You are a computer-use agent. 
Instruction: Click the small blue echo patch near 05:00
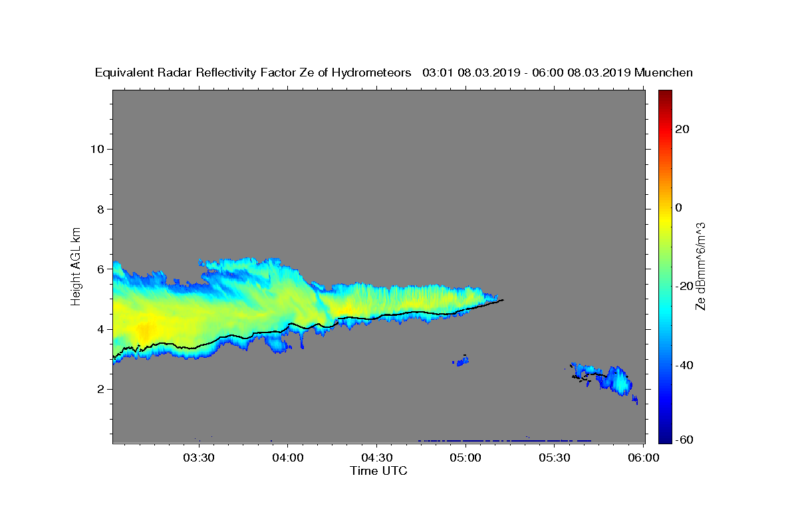461,361
